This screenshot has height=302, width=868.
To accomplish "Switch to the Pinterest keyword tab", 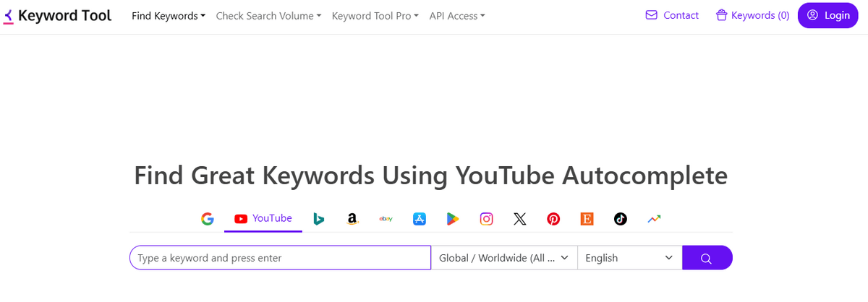I will [x=553, y=218].
